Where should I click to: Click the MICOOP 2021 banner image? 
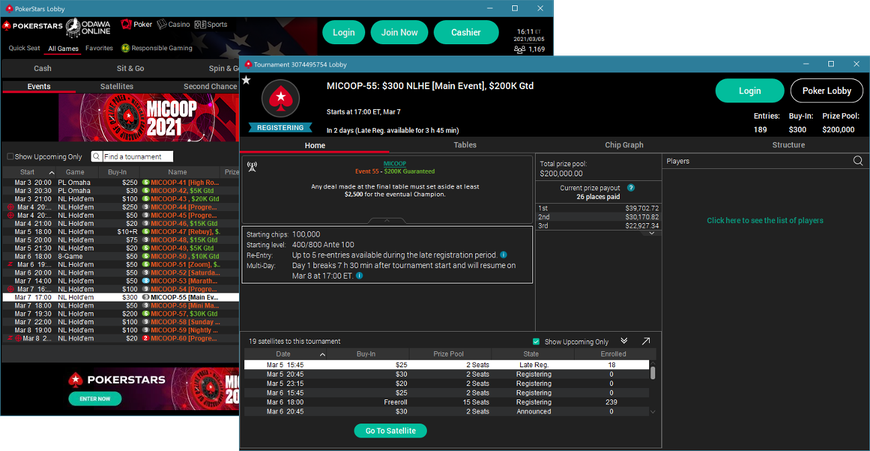149,117
